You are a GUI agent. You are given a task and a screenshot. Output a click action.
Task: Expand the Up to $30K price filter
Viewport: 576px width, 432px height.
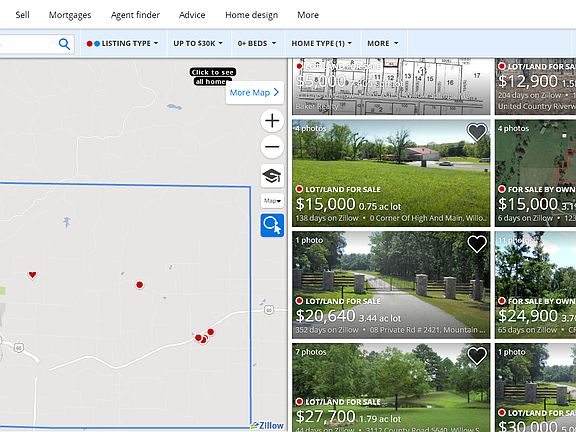pos(198,43)
